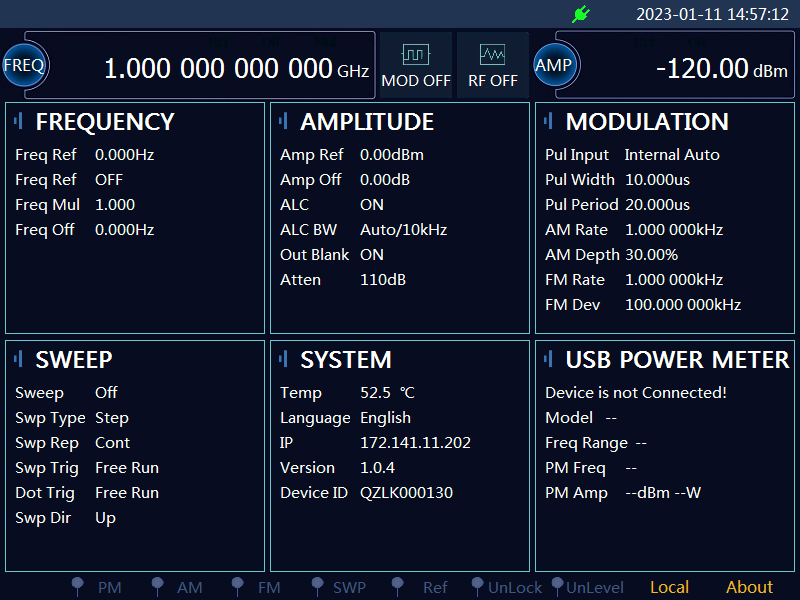Image resolution: width=800 pixels, height=600 pixels.
Task: Toggle the ALC ON setting
Action: pos(372,205)
